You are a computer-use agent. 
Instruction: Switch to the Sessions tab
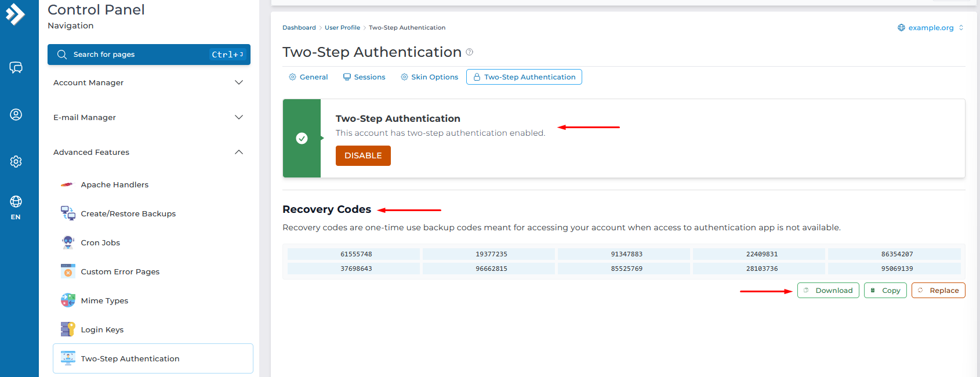click(364, 77)
